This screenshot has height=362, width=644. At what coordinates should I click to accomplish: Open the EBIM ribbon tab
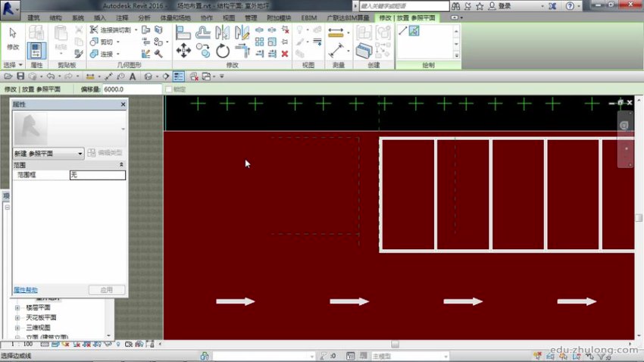[x=309, y=18]
